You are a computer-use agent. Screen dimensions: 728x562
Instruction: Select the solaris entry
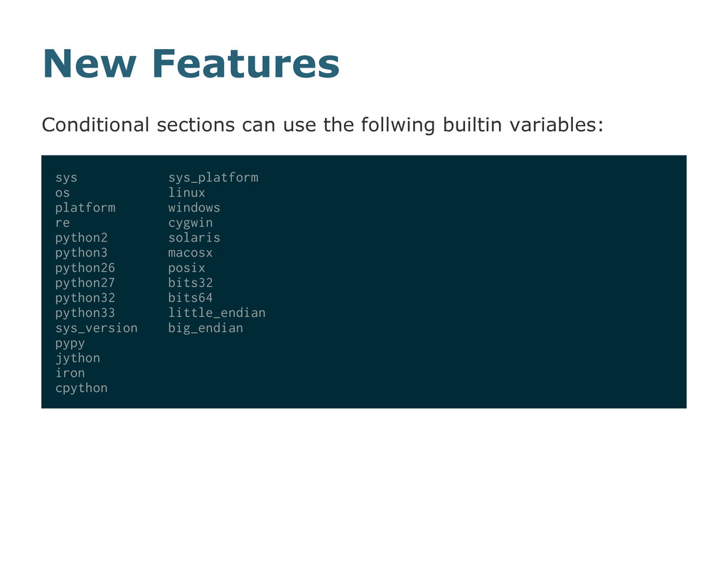(x=194, y=237)
